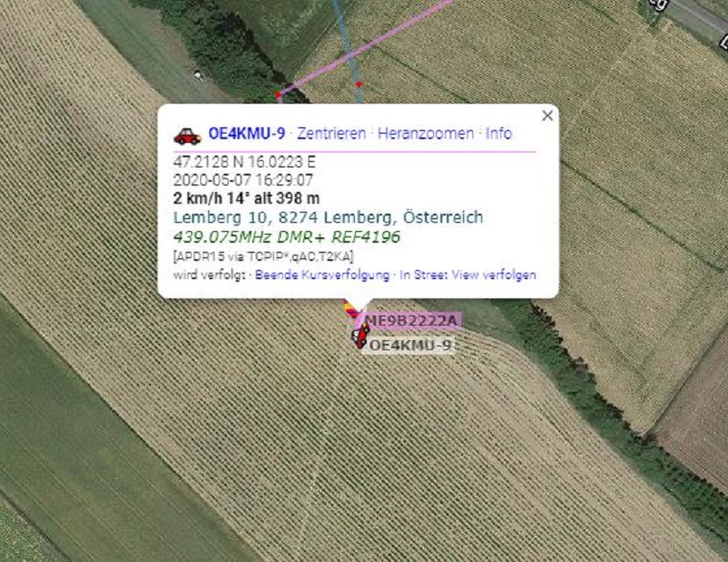Click Zentrieren to center the station

(x=331, y=134)
